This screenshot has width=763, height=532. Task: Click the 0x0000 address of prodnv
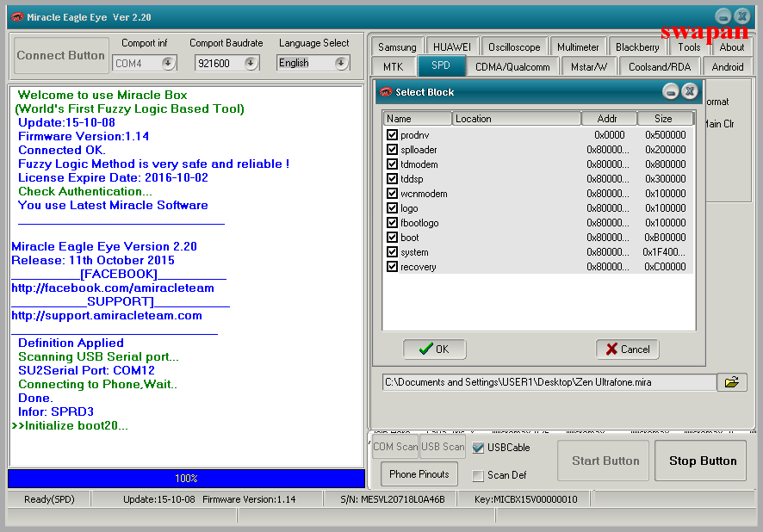point(609,134)
